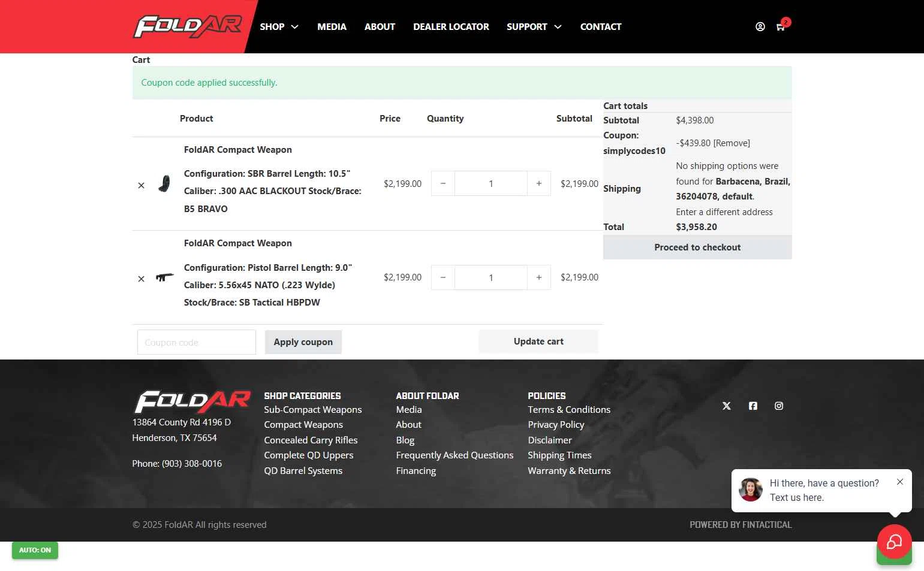Screen dimensions: 924x571
Task: Open Complete QD Uppers link
Action: pos(309,455)
